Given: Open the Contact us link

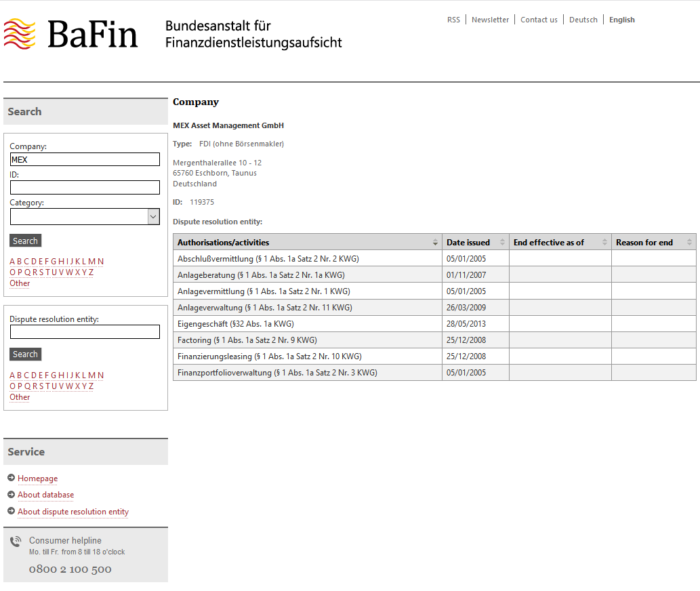Looking at the screenshot, I should pos(539,20).
